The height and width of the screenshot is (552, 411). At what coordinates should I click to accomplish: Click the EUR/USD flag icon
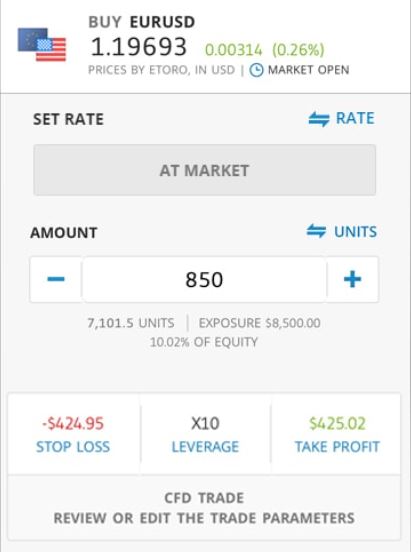[42, 45]
